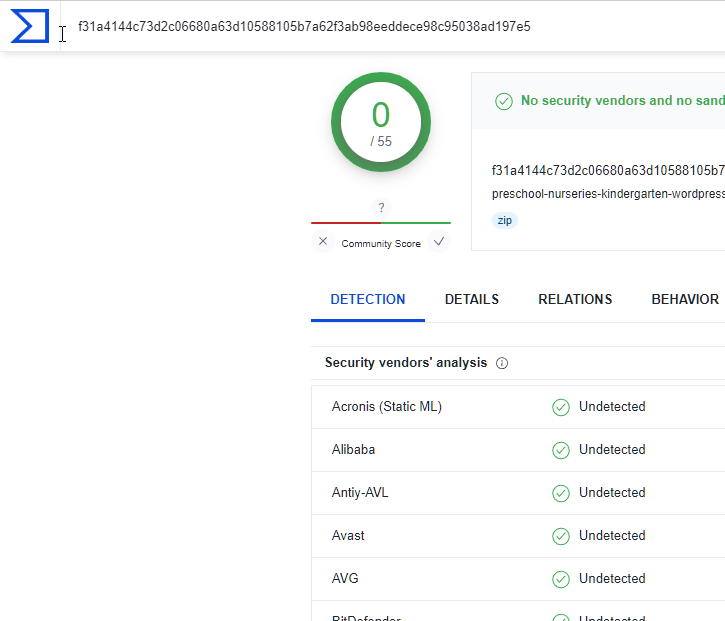Open the BEHAVIOR tab
Screen dimensions: 725x621
[685, 299]
